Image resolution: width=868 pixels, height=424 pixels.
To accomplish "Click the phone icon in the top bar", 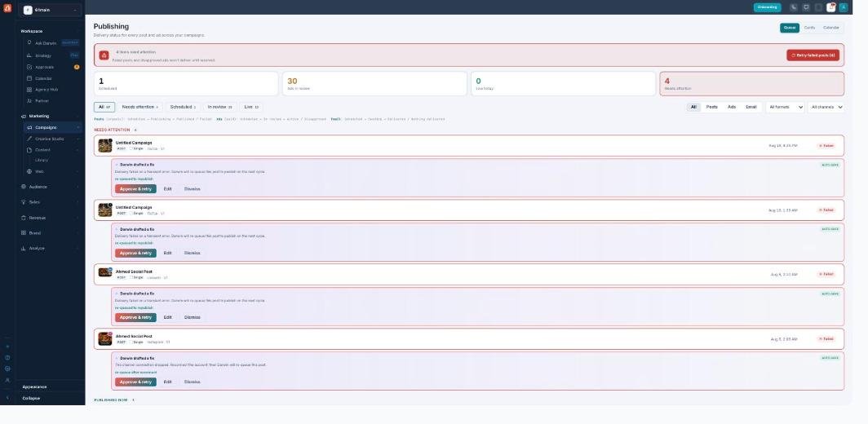I will [794, 7].
